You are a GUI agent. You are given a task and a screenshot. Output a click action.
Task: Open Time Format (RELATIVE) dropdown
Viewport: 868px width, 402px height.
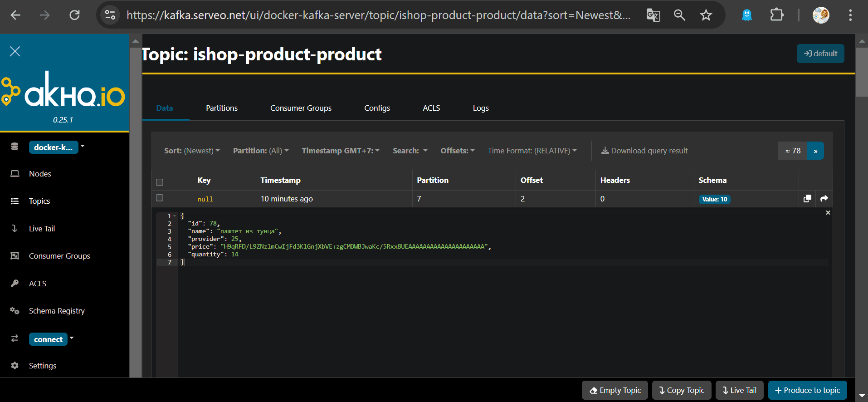click(532, 151)
